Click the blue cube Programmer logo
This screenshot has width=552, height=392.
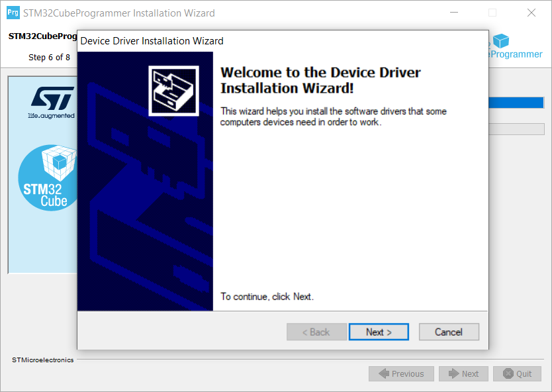516,46
